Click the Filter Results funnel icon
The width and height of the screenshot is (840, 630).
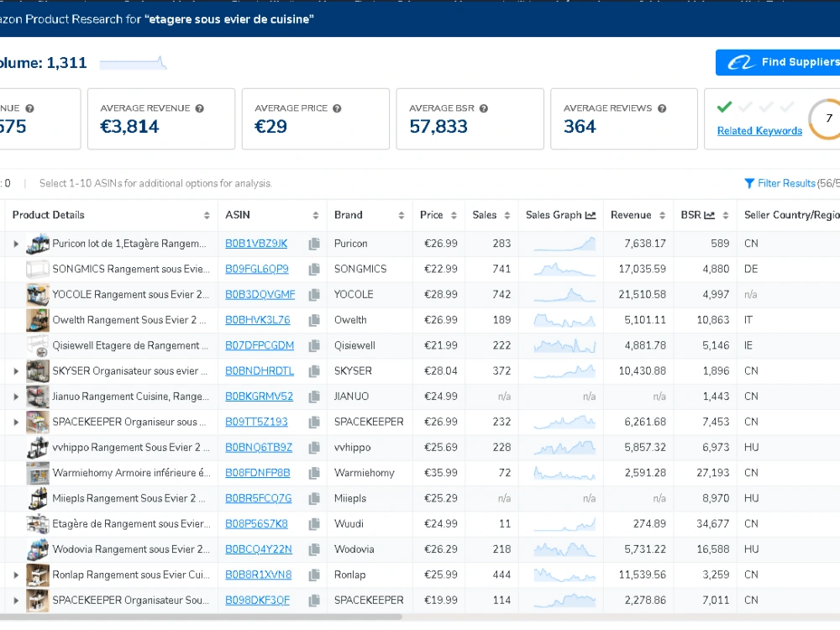pyautogui.click(x=749, y=184)
